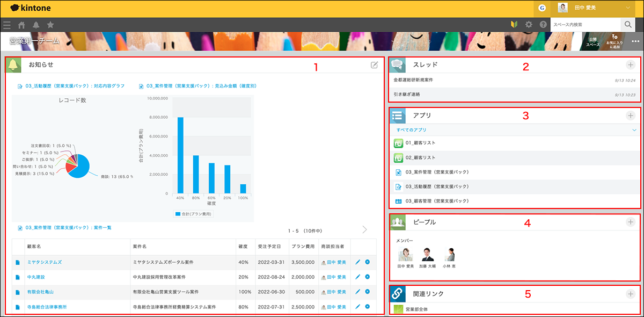Open the 01_顧客リスト app
The width and height of the screenshot is (644, 317).
420,143
